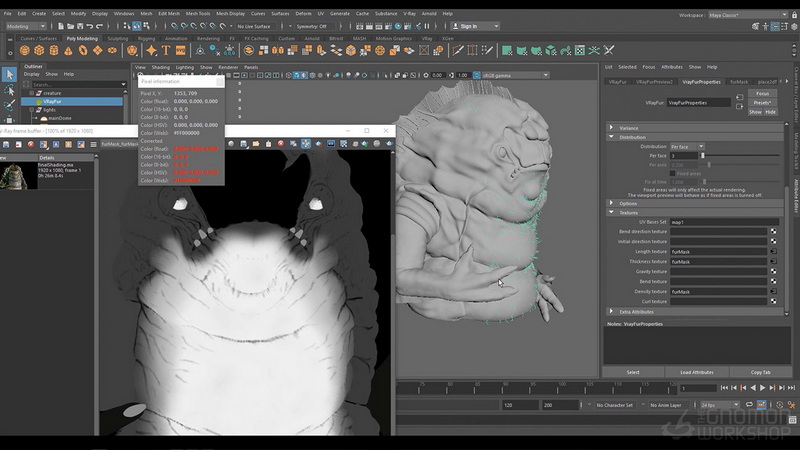The height and width of the screenshot is (450, 800).
Task: Click the Focus button
Action: click(x=762, y=93)
